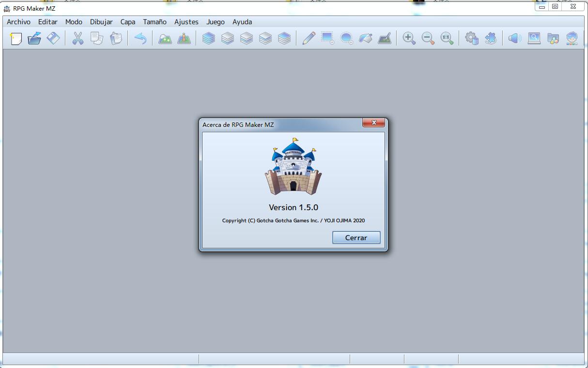The image size is (588, 368).
Task: Open the Ayuda menu
Action: (242, 22)
